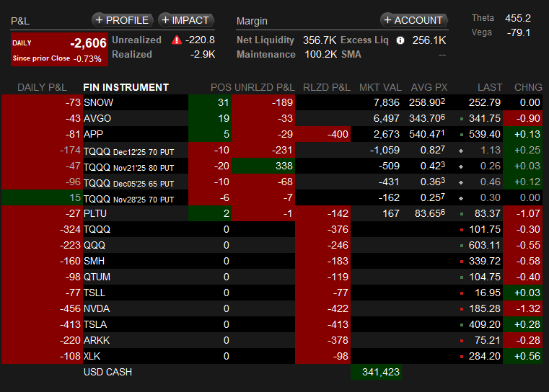Click the Net Liquidity value 356.7K
Viewport: 549px width, 392px height.
(x=320, y=40)
